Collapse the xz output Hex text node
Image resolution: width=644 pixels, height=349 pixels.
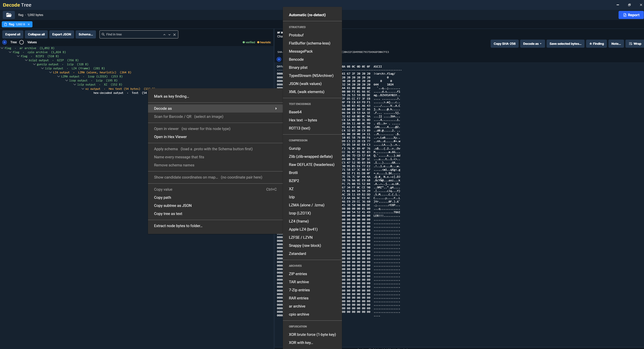[83, 89]
